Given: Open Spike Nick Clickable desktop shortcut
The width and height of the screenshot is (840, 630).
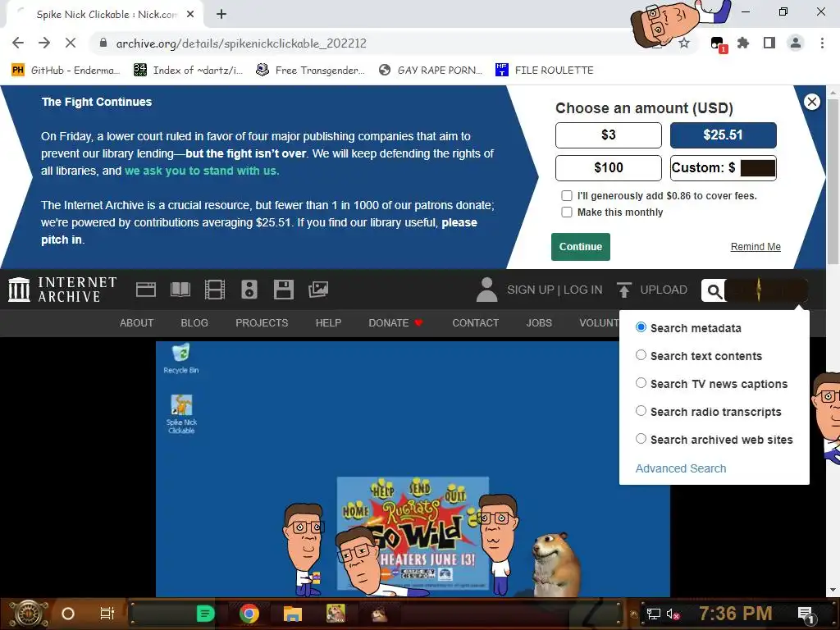Looking at the screenshot, I should pyautogui.click(x=181, y=414).
